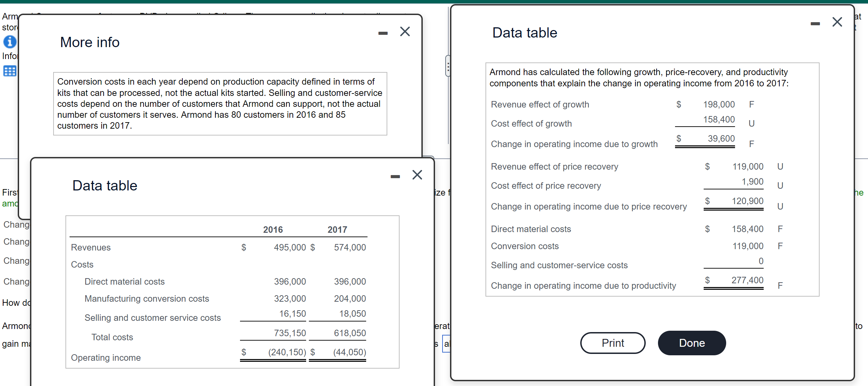Click the blue Information icon
This screenshot has height=386, width=868.
pyautogui.click(x=10, y=41)
